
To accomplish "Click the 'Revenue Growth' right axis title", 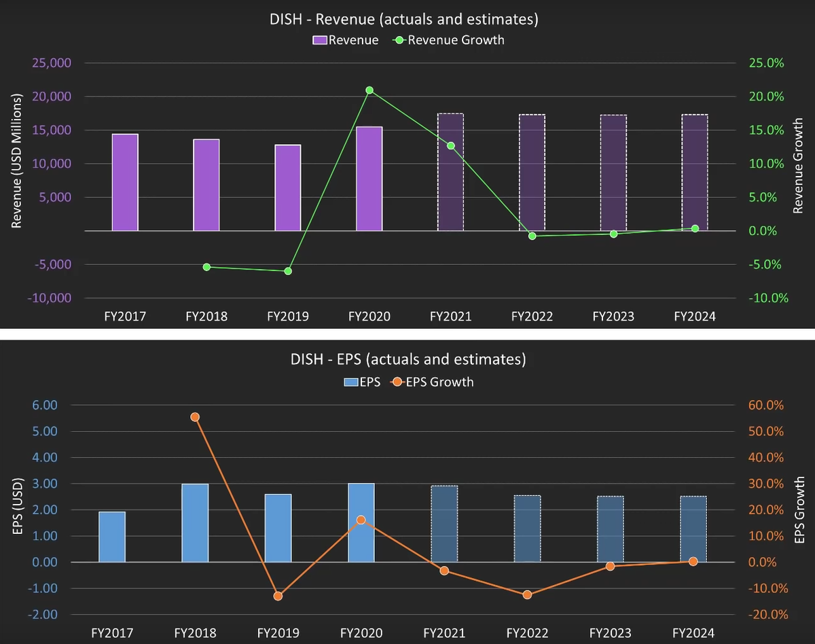I will [x=798, y=166].
